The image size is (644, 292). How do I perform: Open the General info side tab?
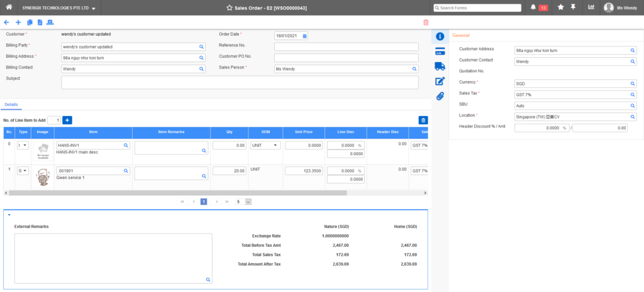pyautogui.click(x=440, y=36)
